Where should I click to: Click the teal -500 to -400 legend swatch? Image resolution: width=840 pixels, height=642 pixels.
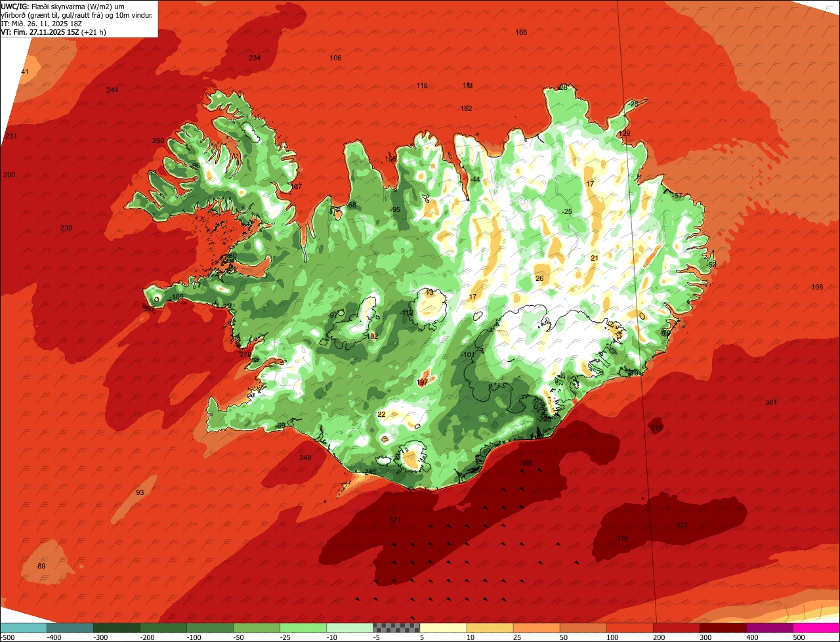point(23,628)
